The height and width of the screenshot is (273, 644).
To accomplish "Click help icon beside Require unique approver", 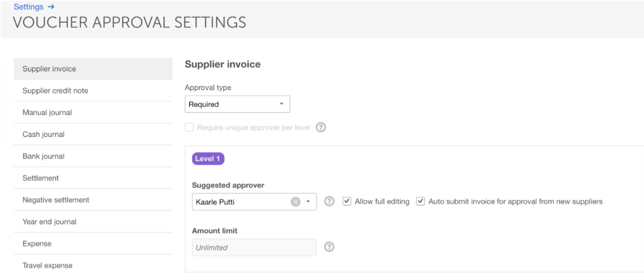I will pos(321,127).
